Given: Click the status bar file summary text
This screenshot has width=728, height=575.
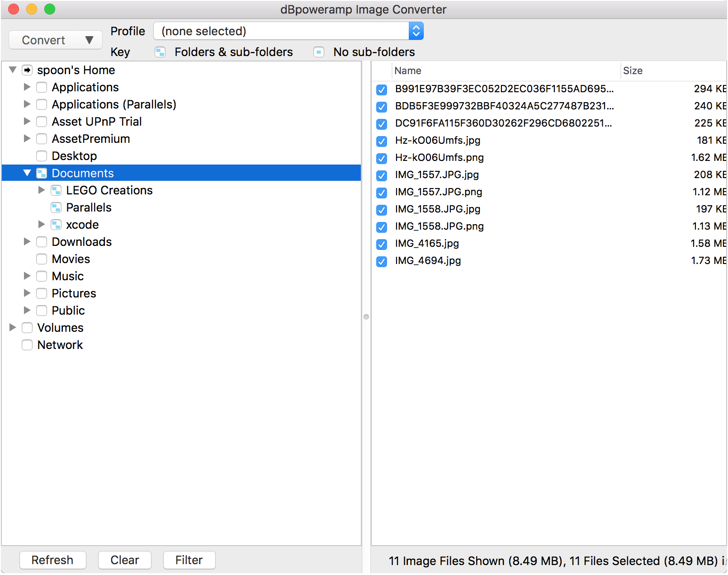Looking at the screenshot, I should tap(557, 561).
